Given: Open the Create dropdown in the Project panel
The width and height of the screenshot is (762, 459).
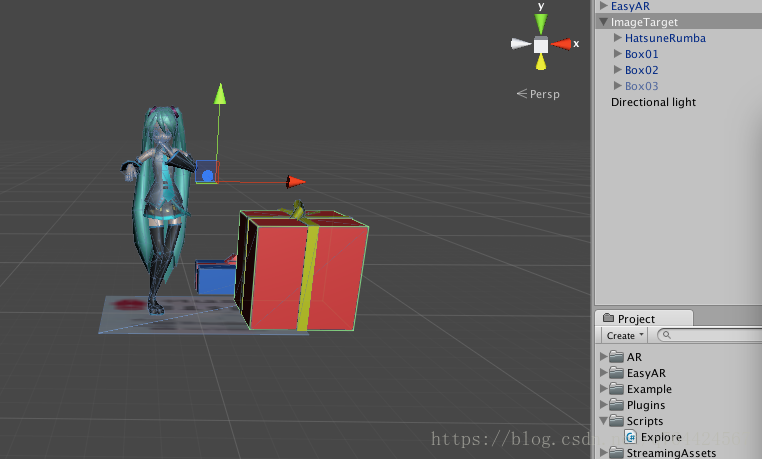Looking at the screenshot, I should (x=624, y=336).
